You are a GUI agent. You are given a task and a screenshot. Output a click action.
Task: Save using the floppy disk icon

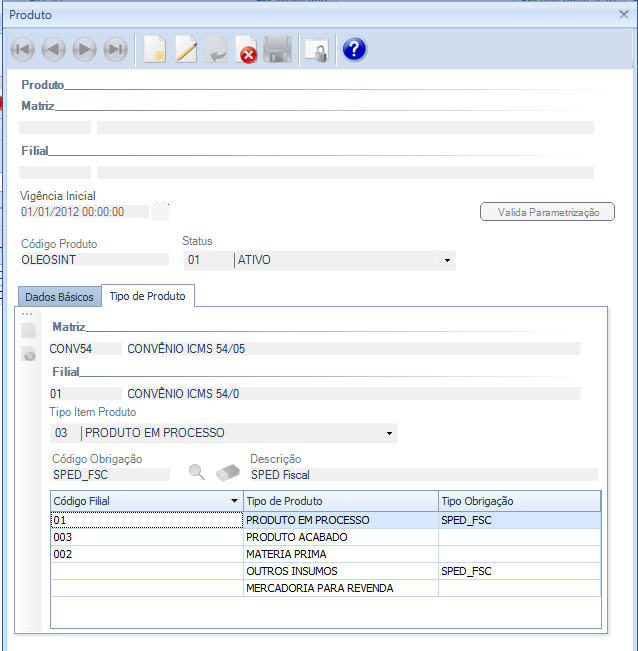278,50
